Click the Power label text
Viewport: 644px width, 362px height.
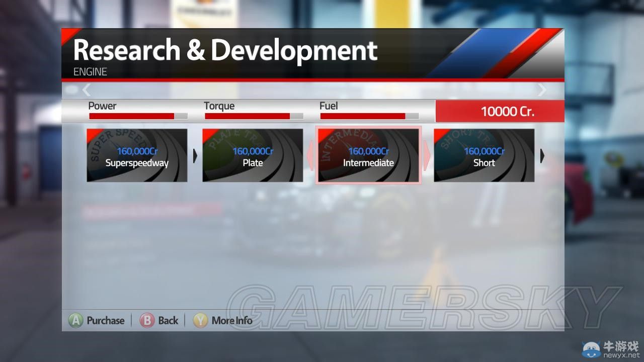click(102, 106)
